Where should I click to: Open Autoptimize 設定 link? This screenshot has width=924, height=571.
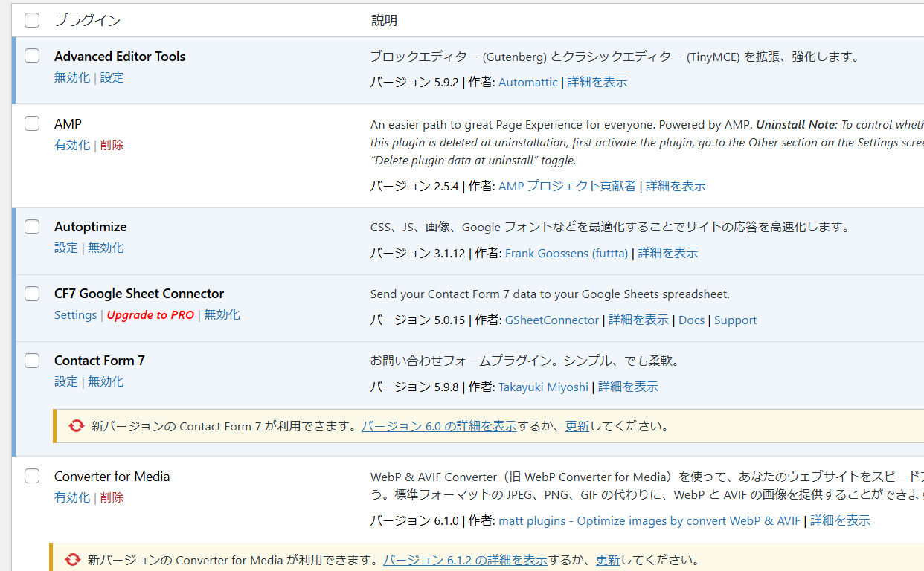[66, 248]
